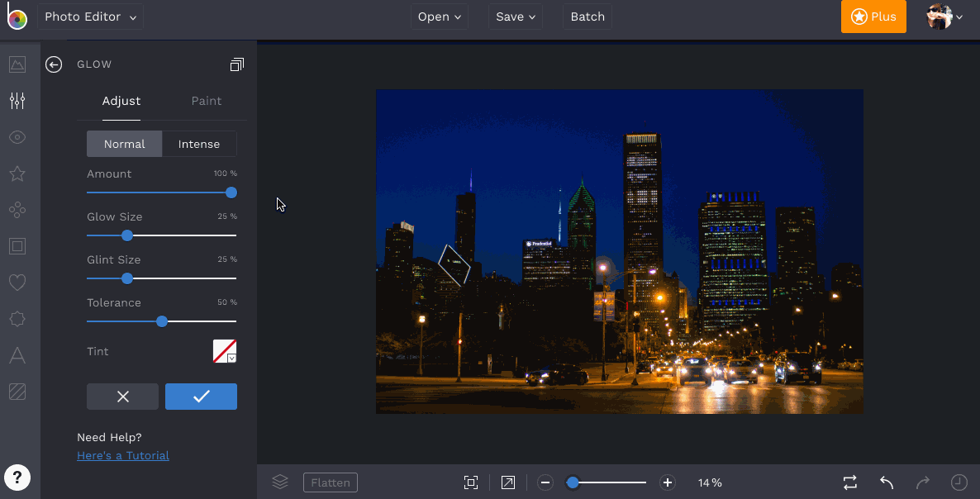
Task: Open the Frames sidebar icon
Action: pyautogui.click(x=17, y=246)
